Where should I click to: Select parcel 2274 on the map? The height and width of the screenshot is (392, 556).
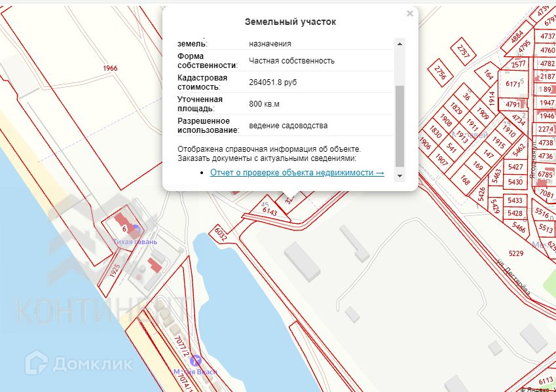tap(546, 129)
